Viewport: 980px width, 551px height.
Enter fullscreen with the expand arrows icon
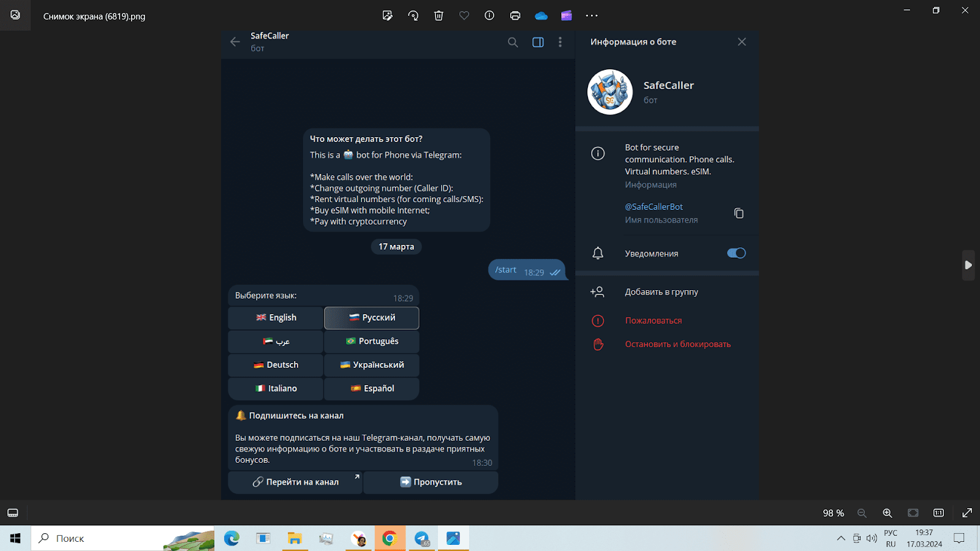coord(967,513)
